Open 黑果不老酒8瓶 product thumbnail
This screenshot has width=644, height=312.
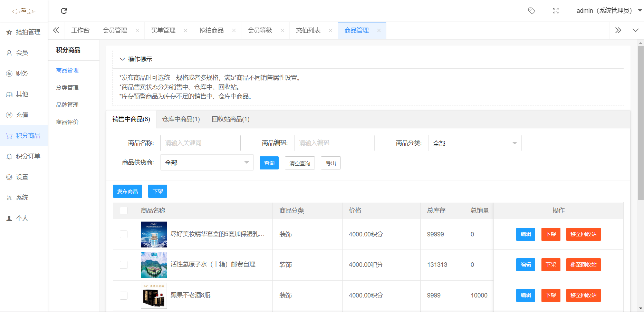(154, 295)
